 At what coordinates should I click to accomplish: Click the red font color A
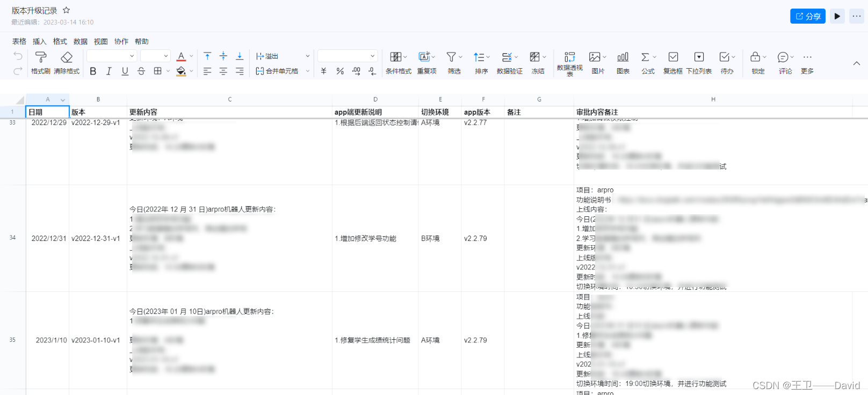tap(181, 56)
